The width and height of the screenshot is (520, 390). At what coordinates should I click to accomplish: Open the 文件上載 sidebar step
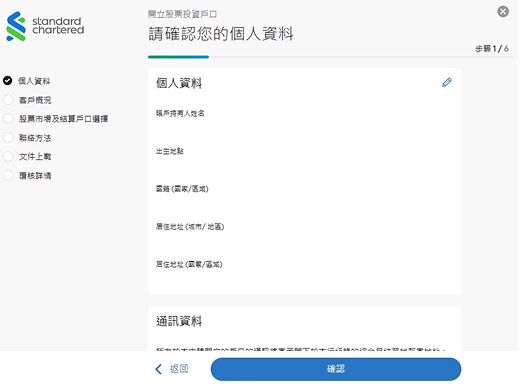coord(35,156)
